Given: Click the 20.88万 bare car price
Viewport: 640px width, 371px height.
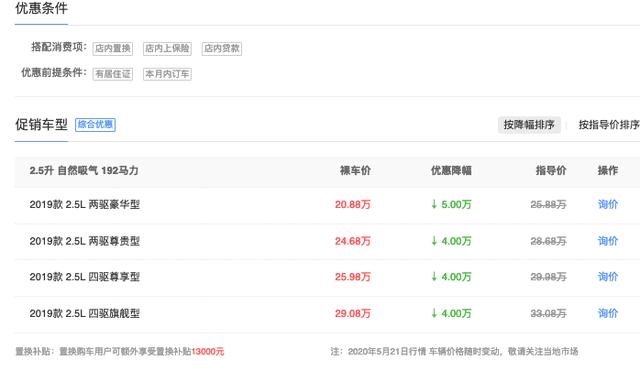Looking at the screenshot, I should 353,204.
